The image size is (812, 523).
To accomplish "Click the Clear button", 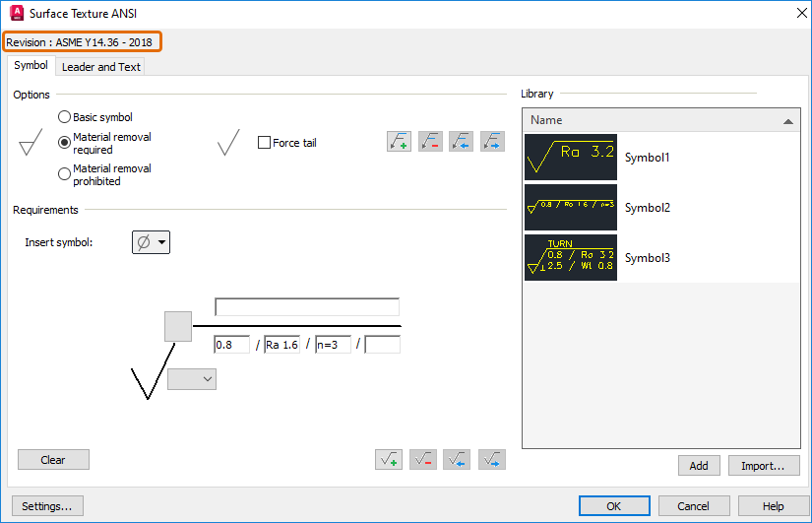I will point(53,460).
